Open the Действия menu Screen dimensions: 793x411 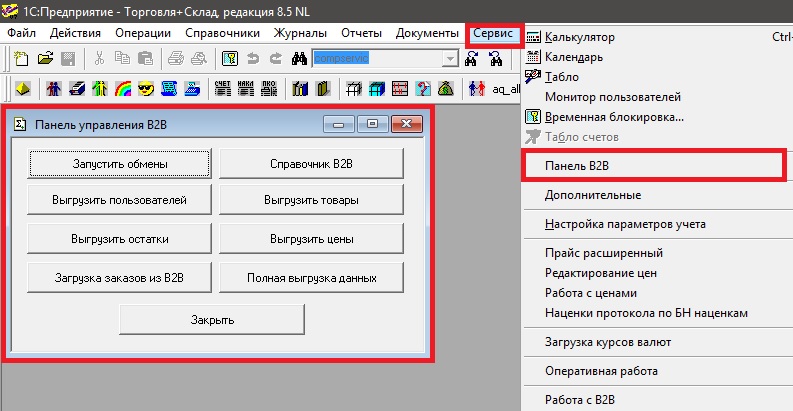point(75,33)
